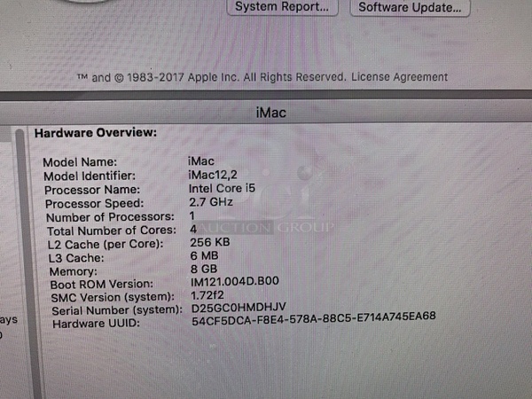Select the Model Identifier label
The height and width of the screenshot is (399, 532).
click(90, 176)
